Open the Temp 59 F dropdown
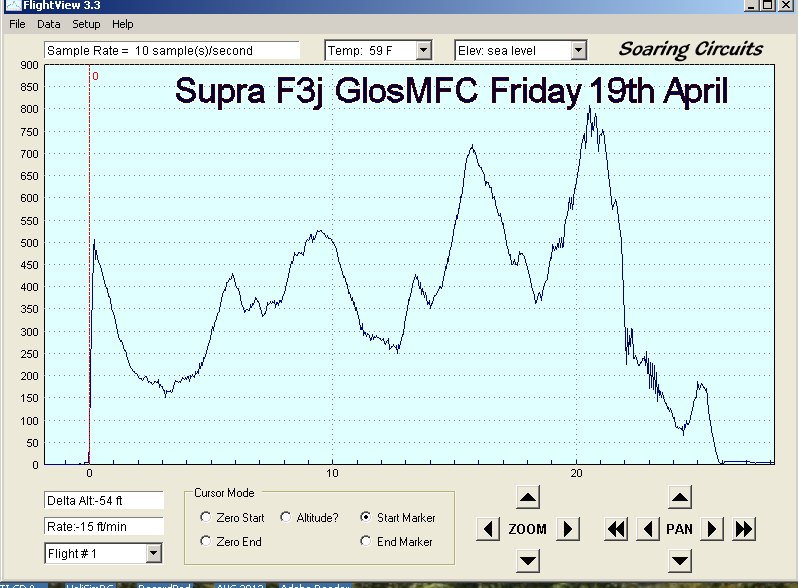Viewport: 798px width, 588px height. pos(423,50)
